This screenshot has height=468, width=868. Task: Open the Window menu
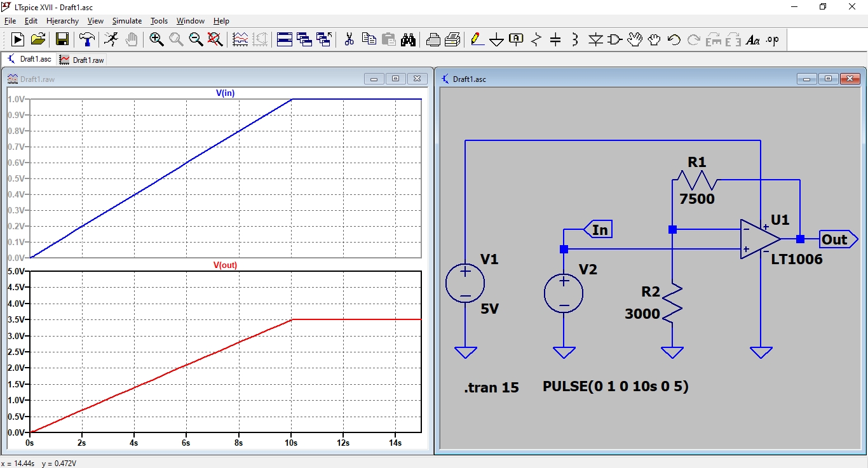tap(191, 21)
